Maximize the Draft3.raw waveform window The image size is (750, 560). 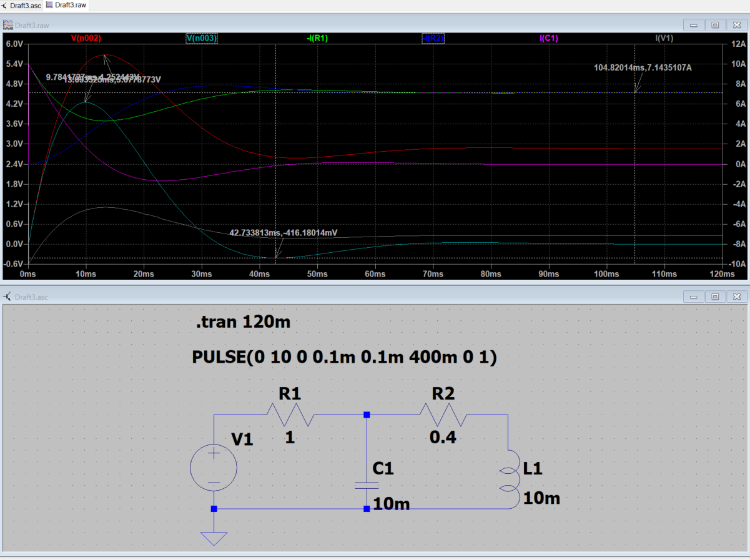pyautogui.click(x=715, y=26)
